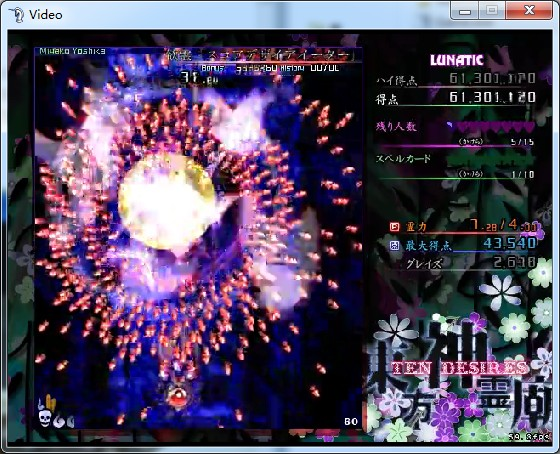Click the Miyako Yoshika boss name
Image resolution: width=560 pixels, height=454 pixels.
pos(72,51)
